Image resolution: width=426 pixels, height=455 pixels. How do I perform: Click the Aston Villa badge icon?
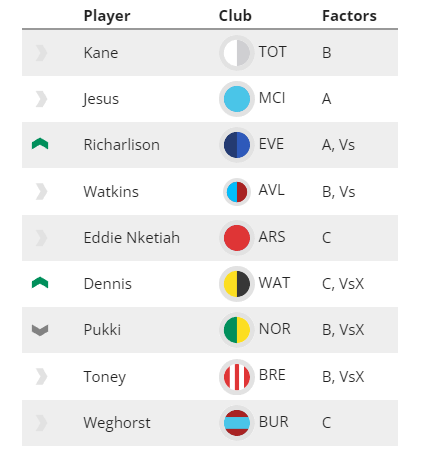click(x=237, y=192)
